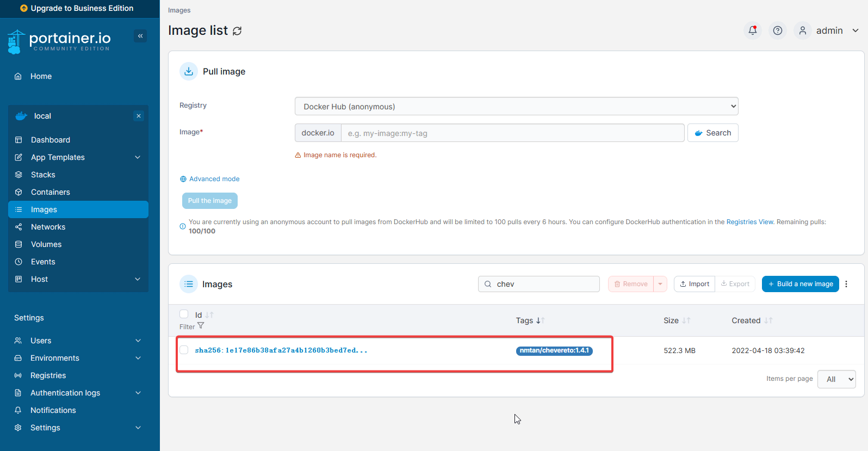Open the Advanced mode link
Viewport: 868px width, 451px height.
(214, 179)
